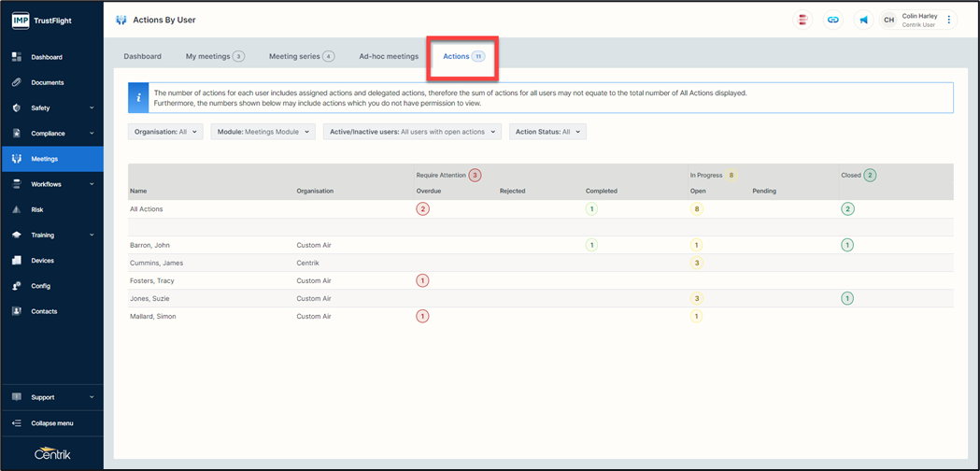Click the megaphone announcements icon
Screen dimensions: 980x471
coord(863,20)
